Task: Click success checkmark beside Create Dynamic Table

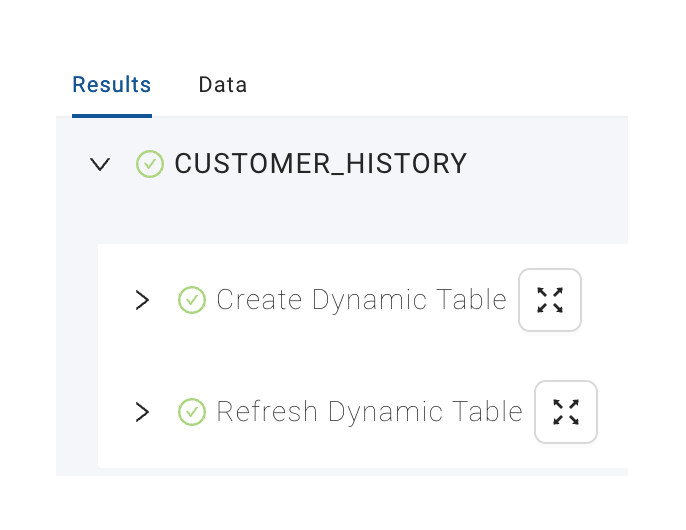Action: point(192,300)
